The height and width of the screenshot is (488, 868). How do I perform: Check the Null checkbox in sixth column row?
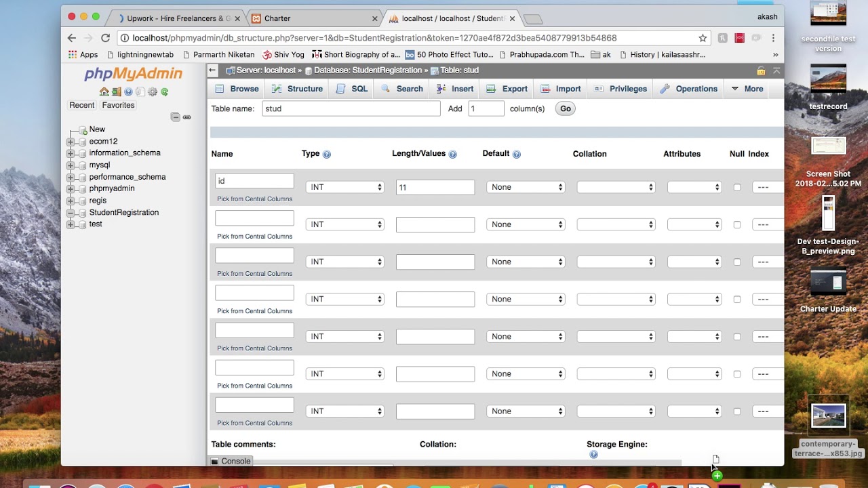click(x=737, y=374)
